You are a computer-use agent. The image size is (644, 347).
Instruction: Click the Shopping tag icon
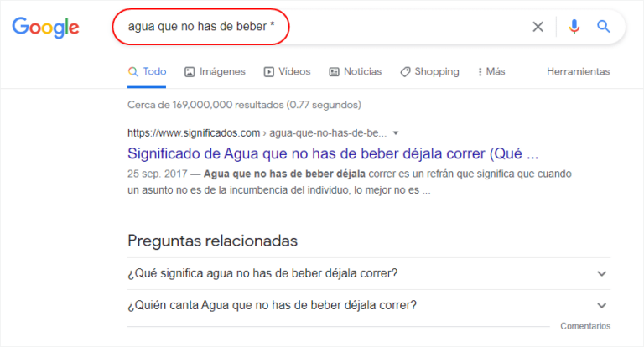coord(405,72)
